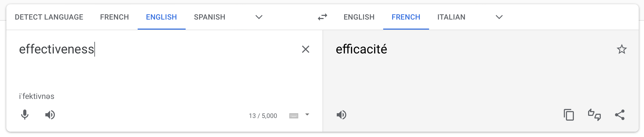Listen to the source text pronunciation
The width and height of the screenshot is (644, 137).
coord(50,115)
